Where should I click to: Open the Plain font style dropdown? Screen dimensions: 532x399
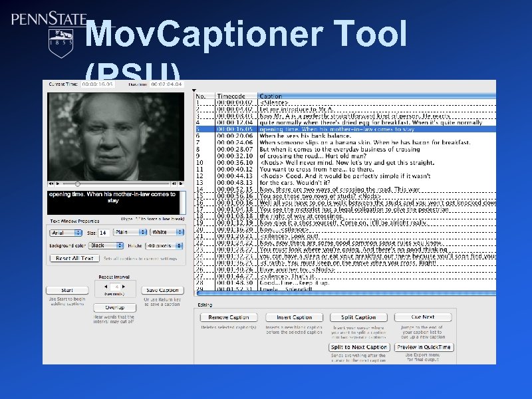tap(130, 232)
